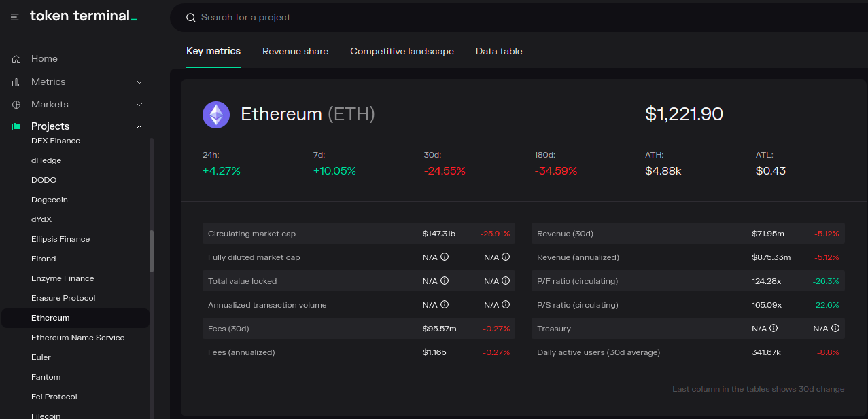Viewport: 868px width, 419px height.
Task: Click the Circulating market cap $147.31b
Action: [x=439, y=234]
